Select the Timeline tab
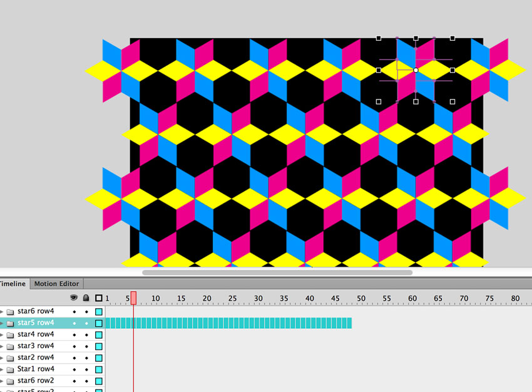Image resolution: width=532 pixels, height=392 pixels. 13,284
